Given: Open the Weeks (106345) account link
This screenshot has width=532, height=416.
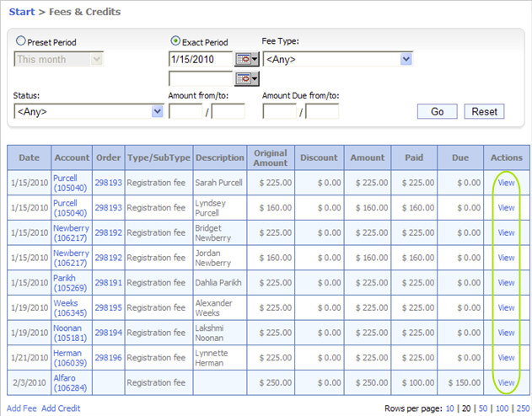Looking at the screenshot, I should pyautogui.click(x=70, y=307).
